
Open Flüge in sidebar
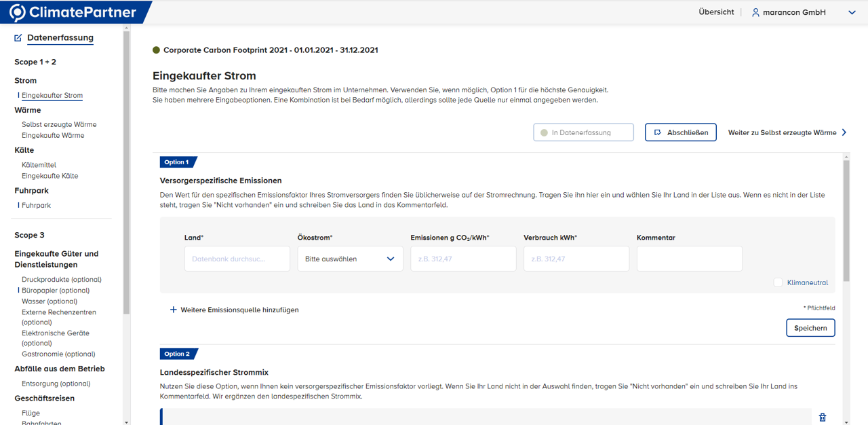tap(31, 413)
